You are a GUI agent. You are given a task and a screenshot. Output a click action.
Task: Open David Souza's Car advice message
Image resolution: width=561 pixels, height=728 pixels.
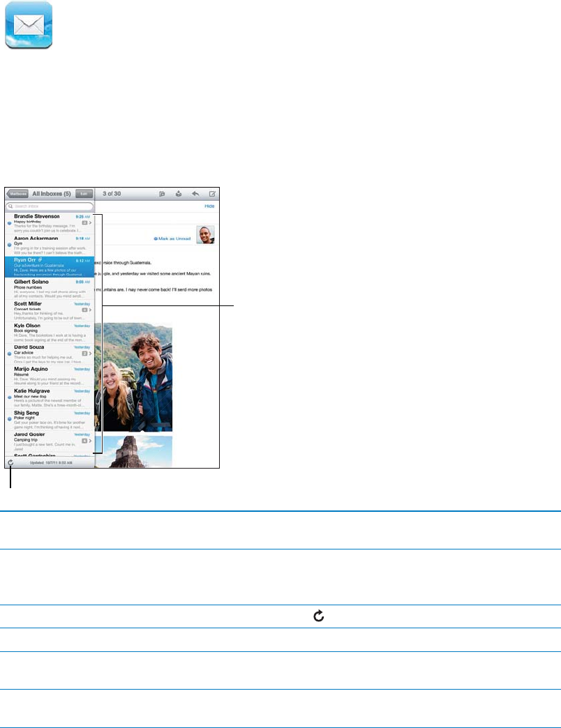[50, 354]
